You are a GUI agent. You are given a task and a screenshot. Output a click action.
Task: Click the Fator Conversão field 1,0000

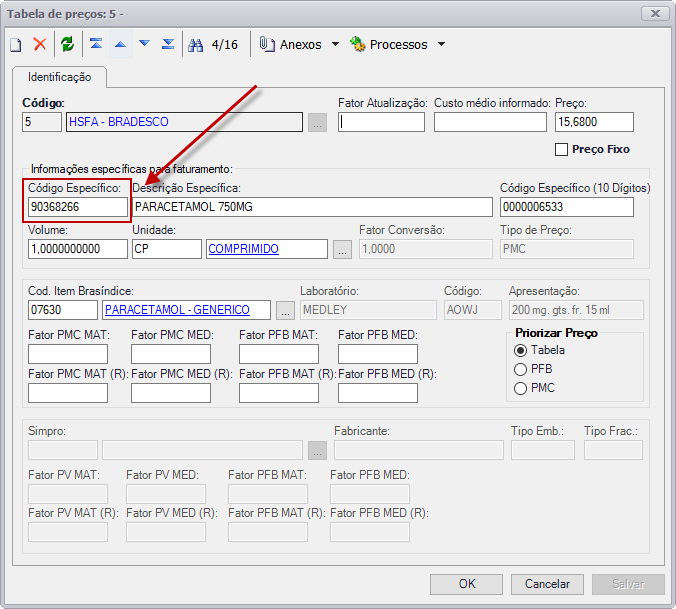(x=426, y=249)
